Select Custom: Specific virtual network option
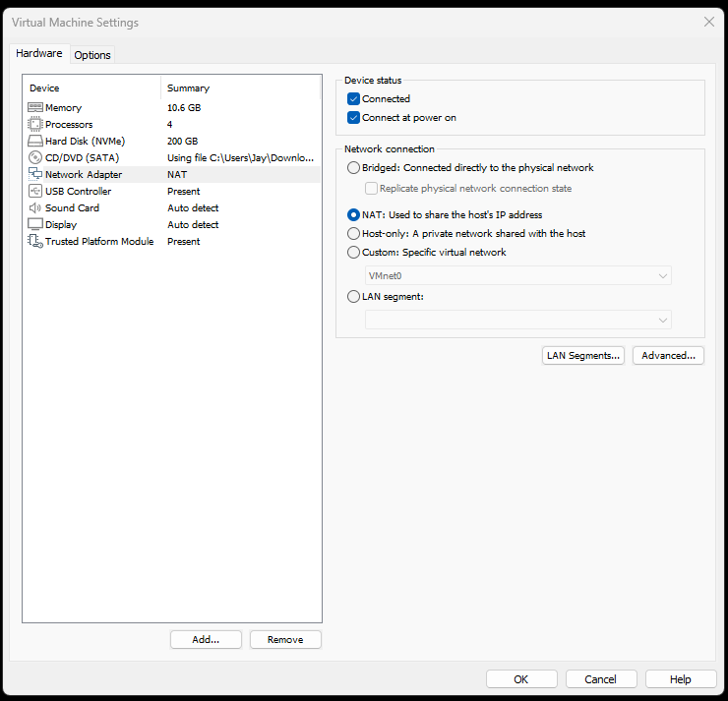 point(354,253)
